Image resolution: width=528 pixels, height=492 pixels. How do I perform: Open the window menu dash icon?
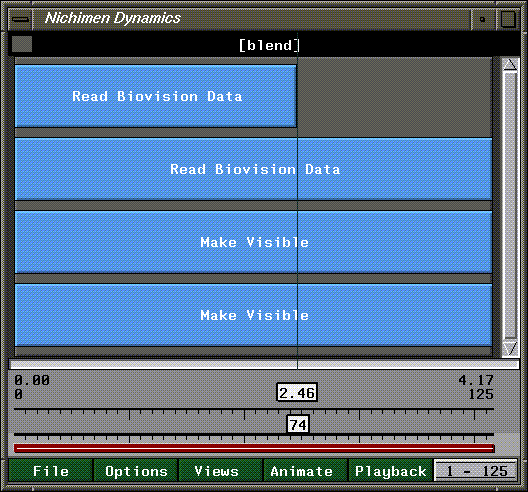[x=21, y=19]
